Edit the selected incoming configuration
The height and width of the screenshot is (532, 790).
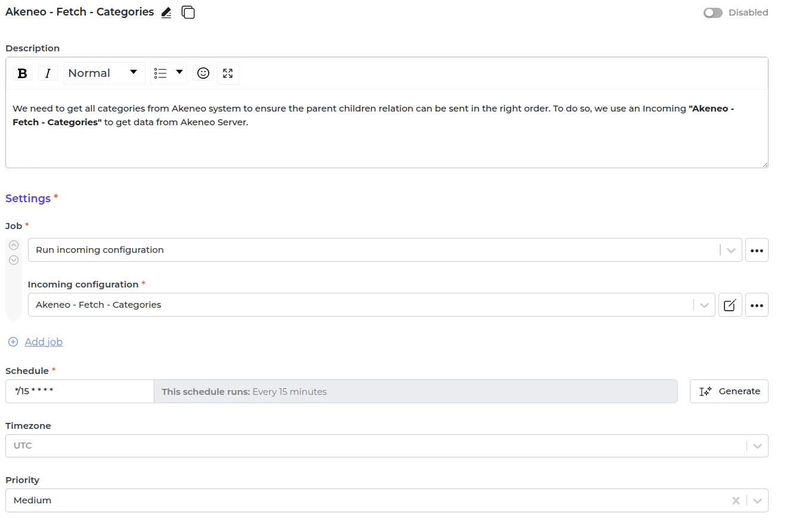click(x=730, y=305)
